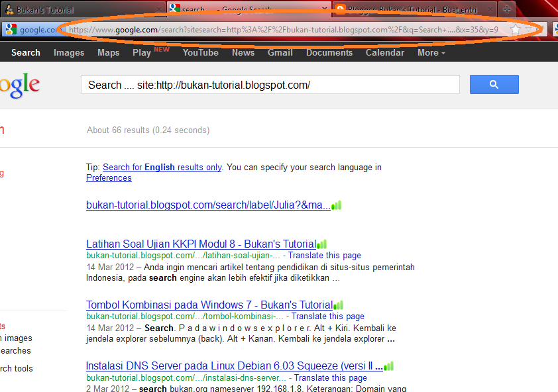The image size is (558, 392).
Task: Click the Google favicon in address bar
Action: 11,29
